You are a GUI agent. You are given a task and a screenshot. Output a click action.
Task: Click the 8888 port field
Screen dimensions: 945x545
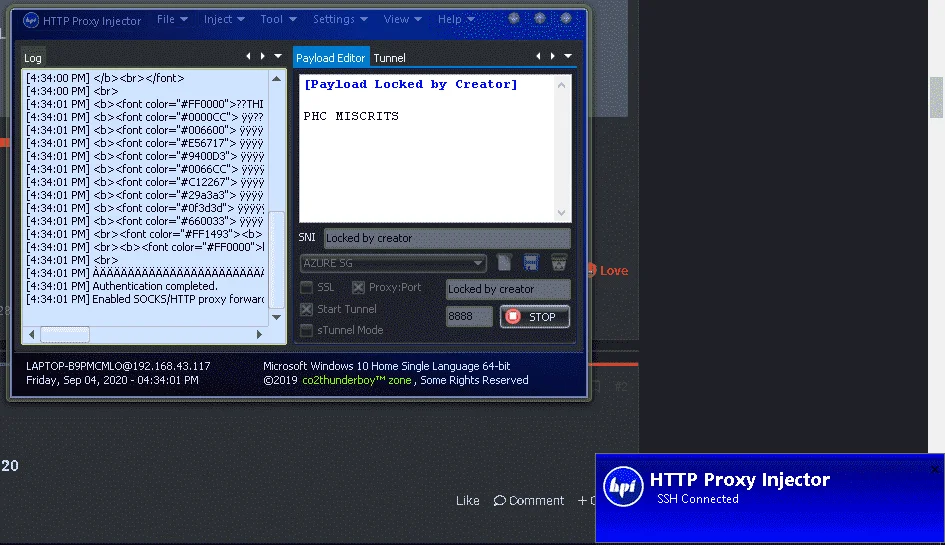469,317
